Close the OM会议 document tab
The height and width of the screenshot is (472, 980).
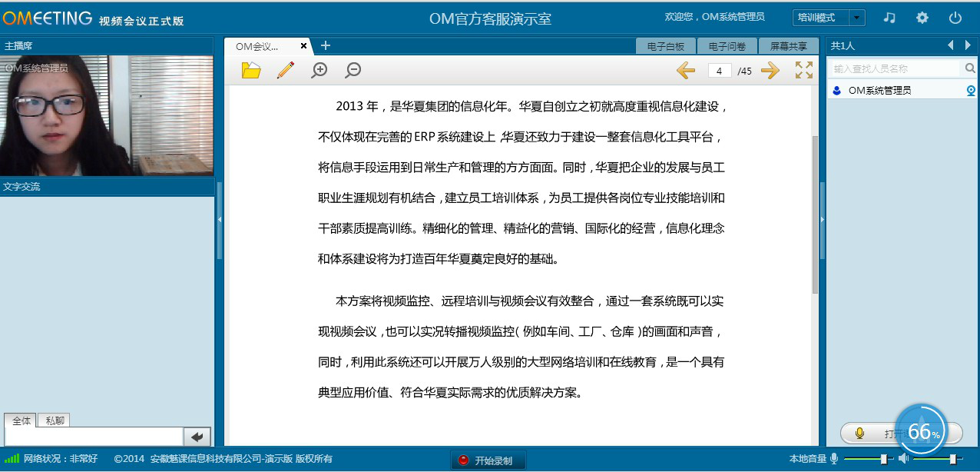(303, 46)
